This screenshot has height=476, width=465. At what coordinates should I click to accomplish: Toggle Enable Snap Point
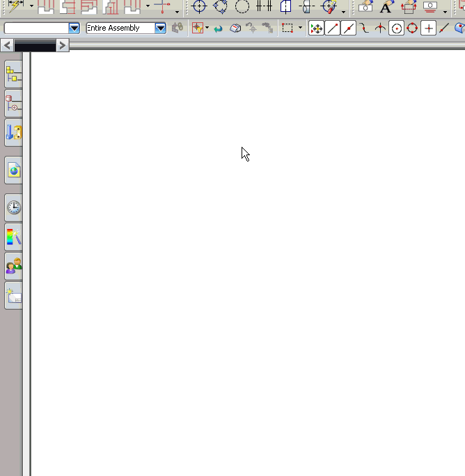tap(316, 29)
